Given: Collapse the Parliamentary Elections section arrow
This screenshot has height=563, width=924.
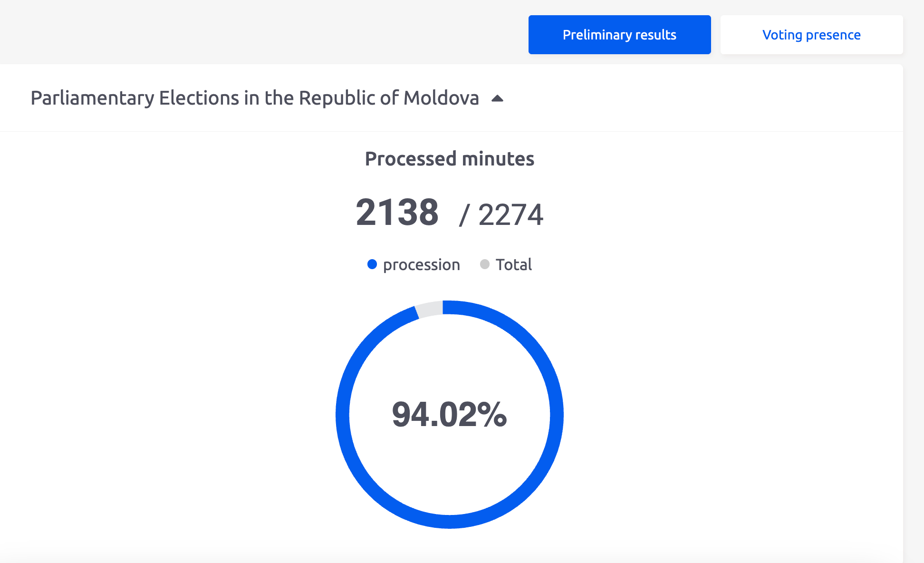Looking at the screenshot, I should 497,98.
